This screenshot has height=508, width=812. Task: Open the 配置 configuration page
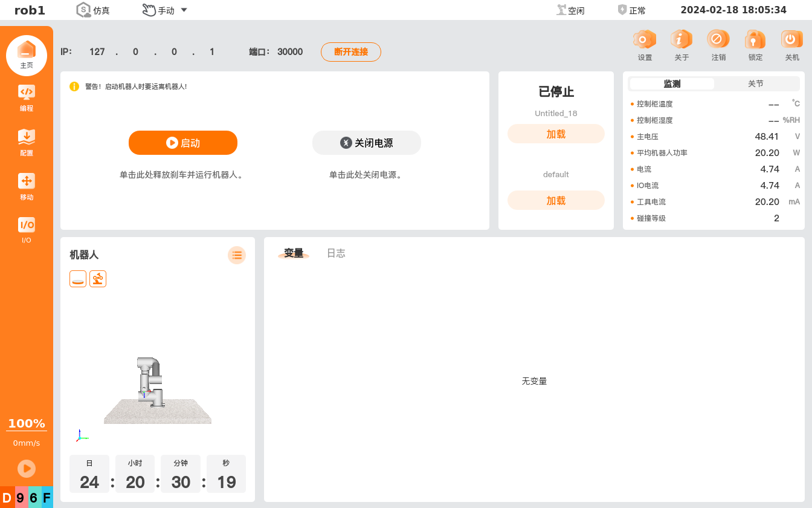coord(27,142)
